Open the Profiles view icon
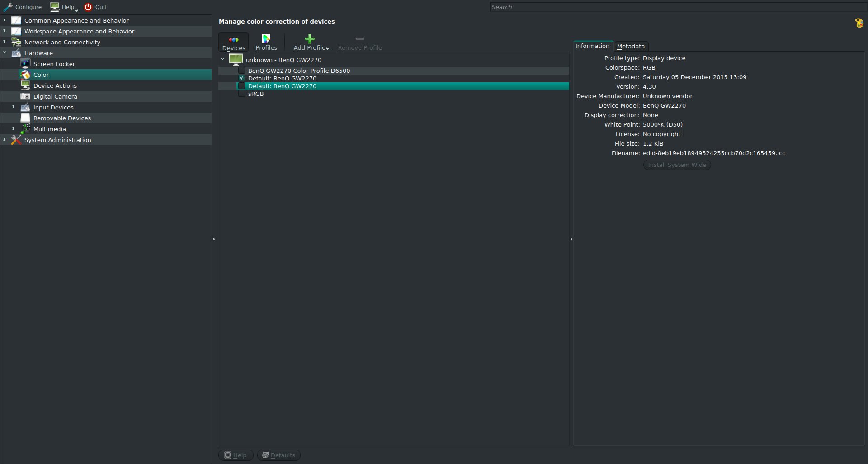This screenshot has width=868, height=464. (x=266, y=39)
